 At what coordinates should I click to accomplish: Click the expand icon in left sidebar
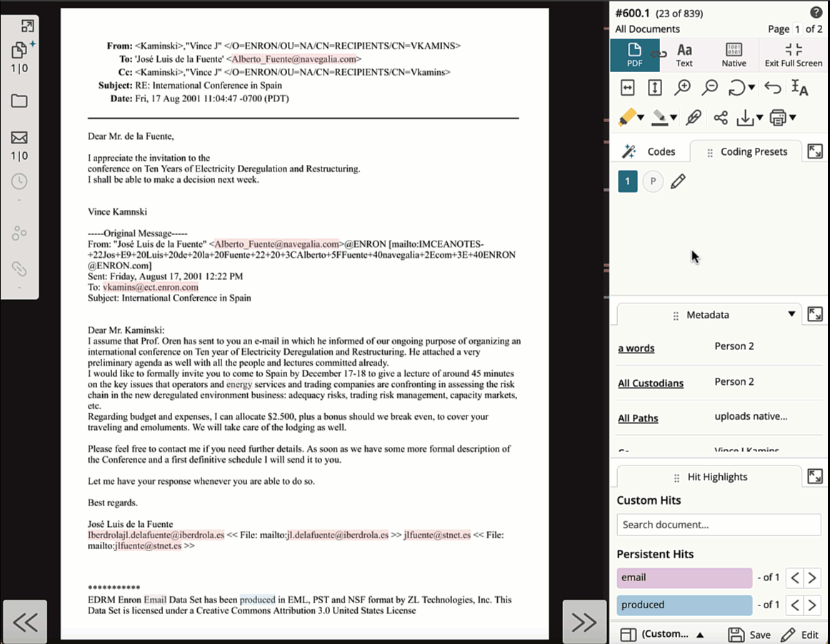[x=27, y=26]
